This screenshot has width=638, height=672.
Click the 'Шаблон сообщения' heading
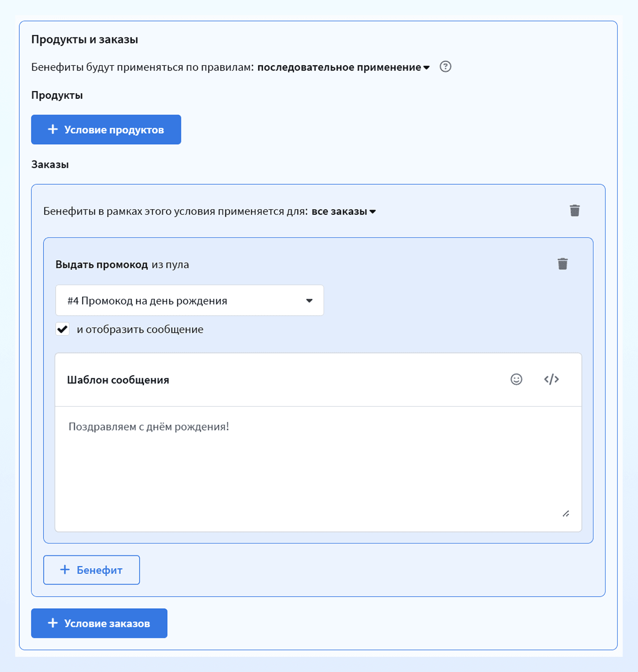tap(118, 380)
